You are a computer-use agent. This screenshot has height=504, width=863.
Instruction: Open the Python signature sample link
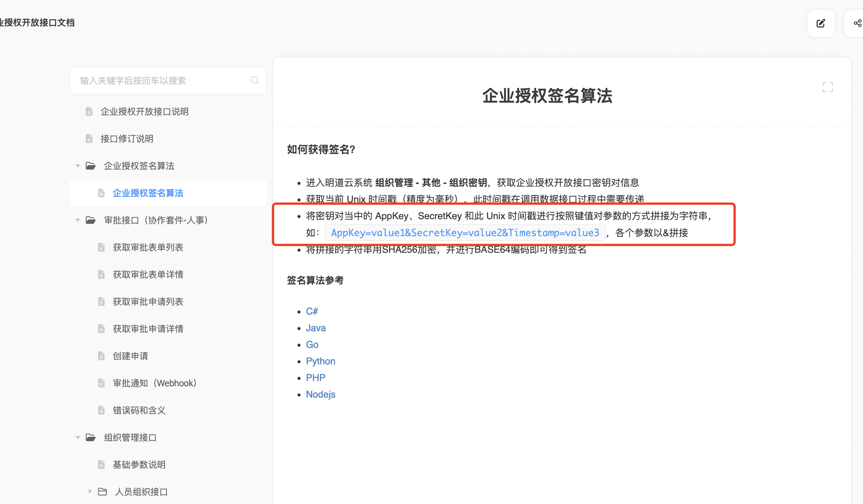coord(321,361)
